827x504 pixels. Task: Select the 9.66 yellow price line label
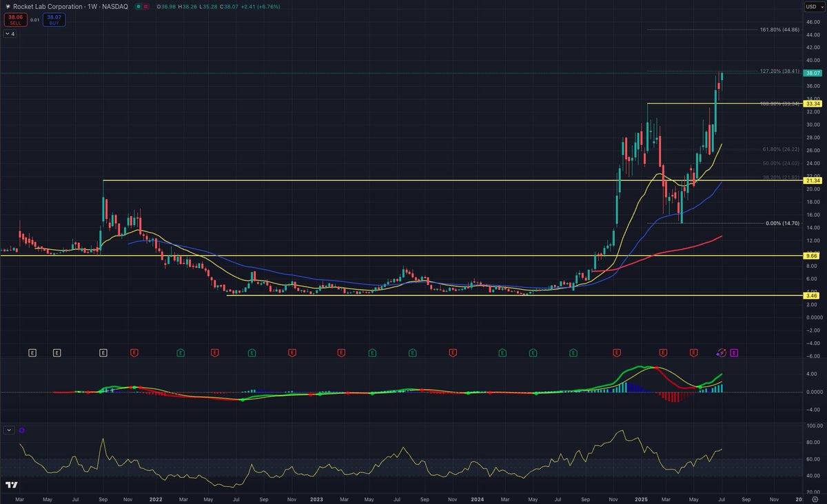(x=813, y=255)
